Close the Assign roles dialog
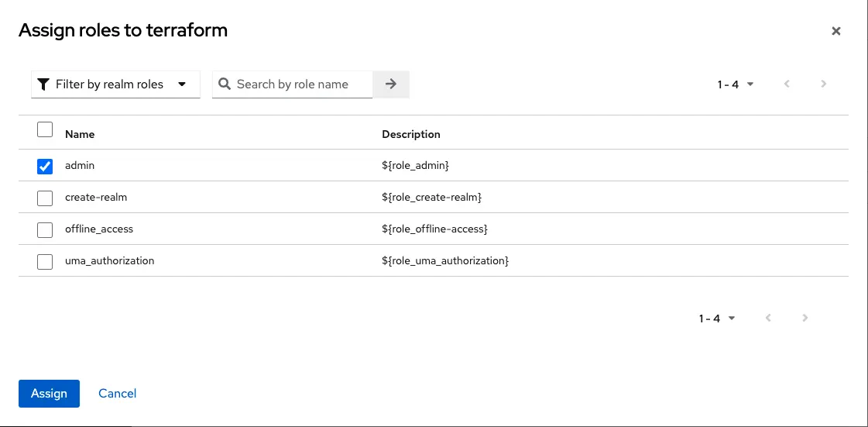The image size is (868, 427). [x=836, y=31]
